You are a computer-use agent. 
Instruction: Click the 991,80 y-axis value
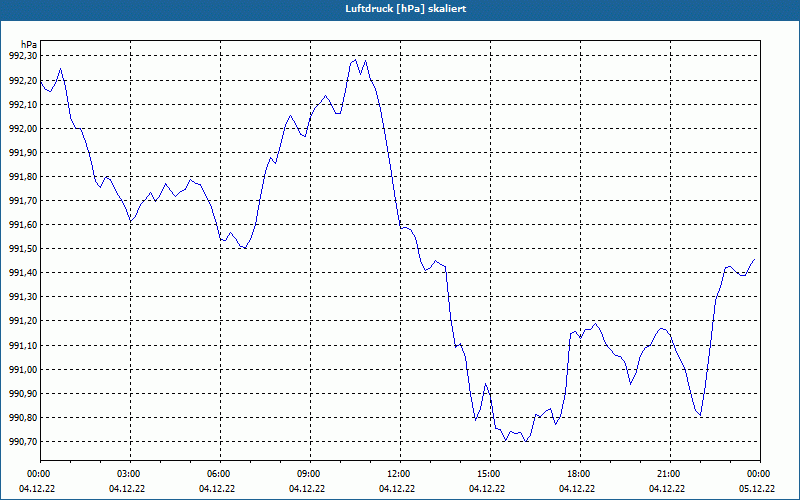coord(23,177)
